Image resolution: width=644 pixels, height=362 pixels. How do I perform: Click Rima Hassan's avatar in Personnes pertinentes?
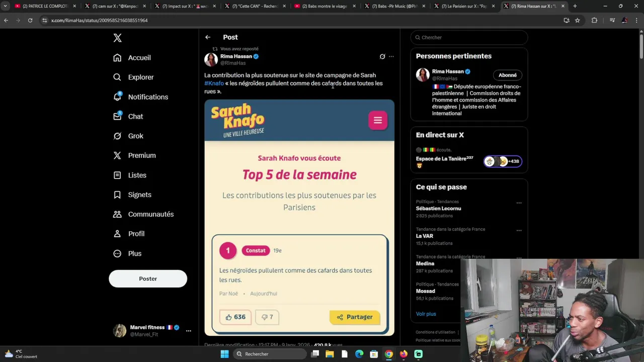423,75
